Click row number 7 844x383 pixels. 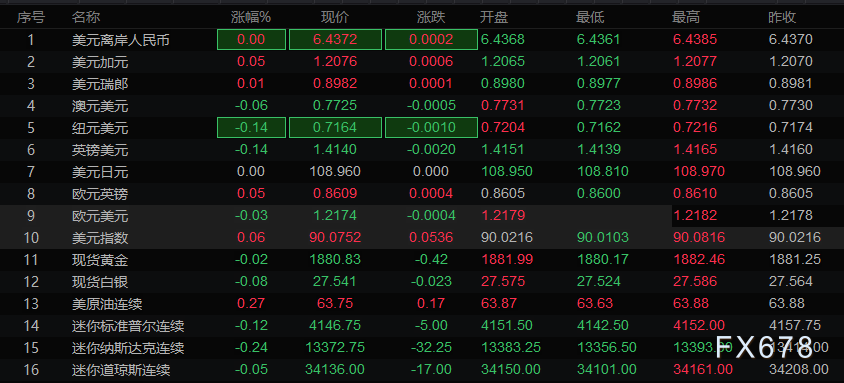(x=31, y=172)
